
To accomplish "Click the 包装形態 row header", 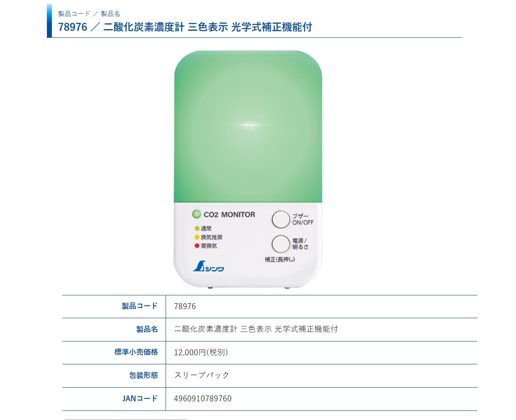I will coord(143,375).
